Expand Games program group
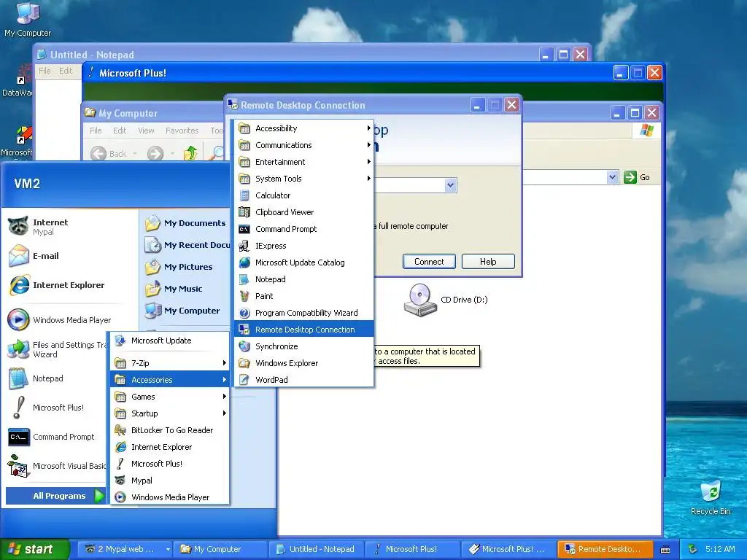This screenshot has height=560, width=747. [x=169, y=397]
